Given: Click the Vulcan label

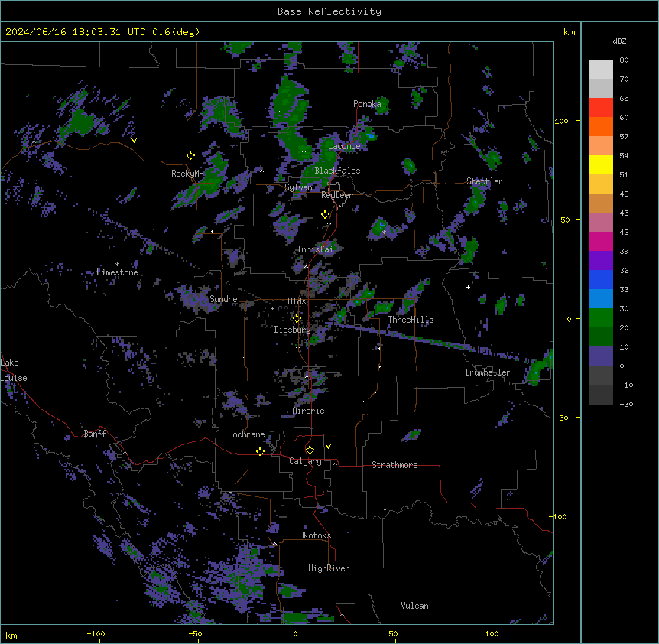Looking at the screenshot, I should coord(414,606).
